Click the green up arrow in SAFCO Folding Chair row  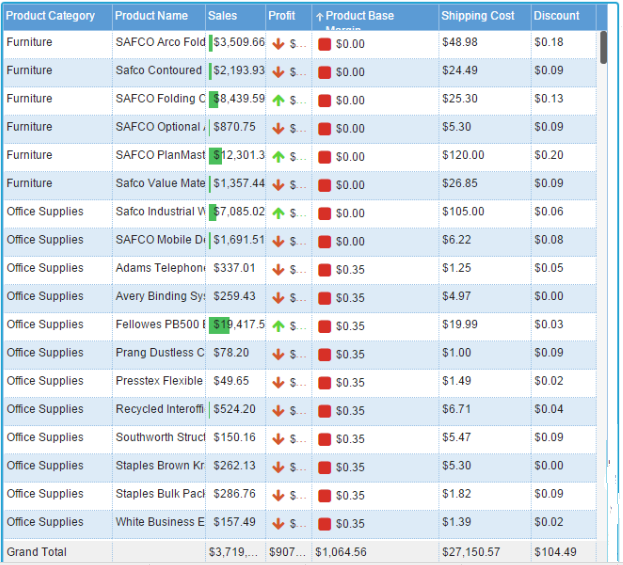click(278, 100)
